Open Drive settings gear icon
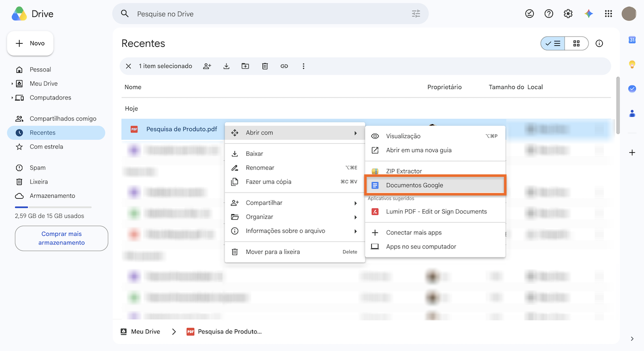 (568, 14)
